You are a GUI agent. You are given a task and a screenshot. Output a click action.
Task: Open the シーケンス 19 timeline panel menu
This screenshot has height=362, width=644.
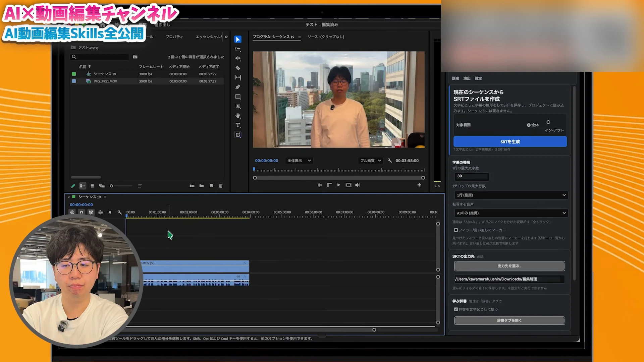[105, 197]
